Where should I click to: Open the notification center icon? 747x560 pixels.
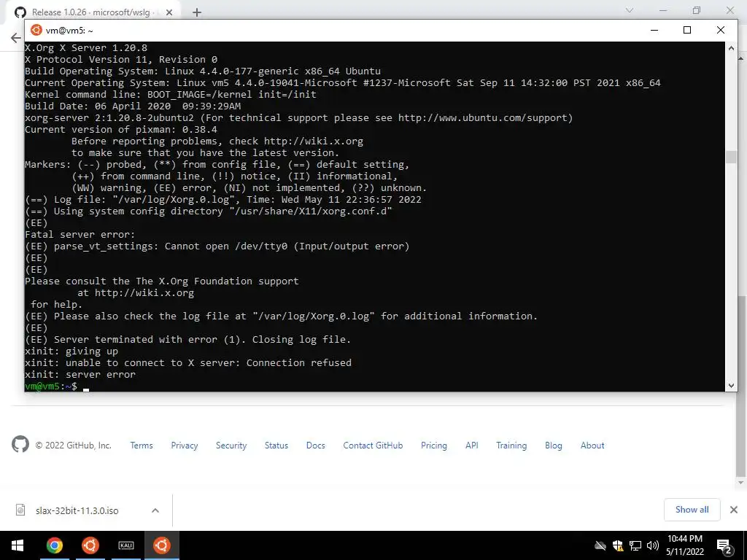click(724, 546)
